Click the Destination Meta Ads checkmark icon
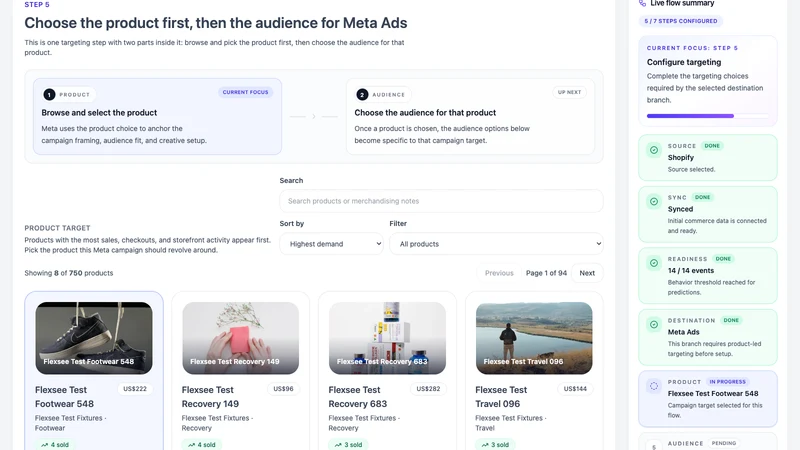800x450 pixels. point(654,324)
